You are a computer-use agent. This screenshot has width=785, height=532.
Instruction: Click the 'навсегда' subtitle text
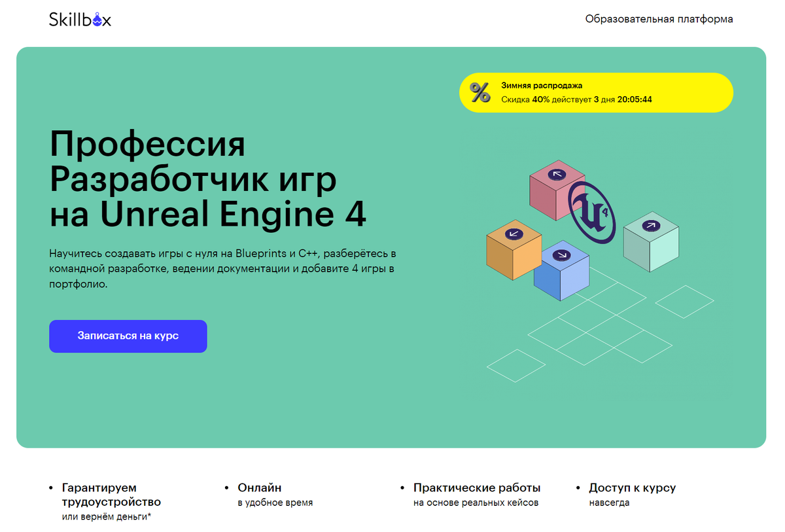(609, 503)
